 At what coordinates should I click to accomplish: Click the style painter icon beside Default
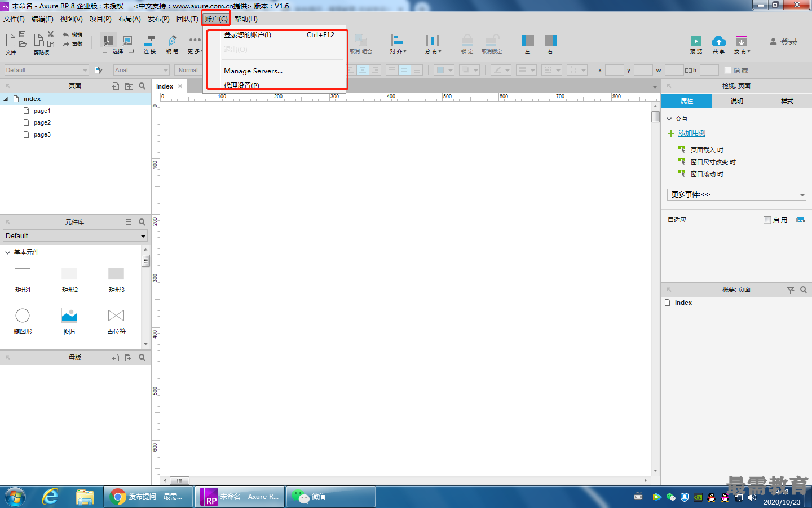tap(98, 70)
